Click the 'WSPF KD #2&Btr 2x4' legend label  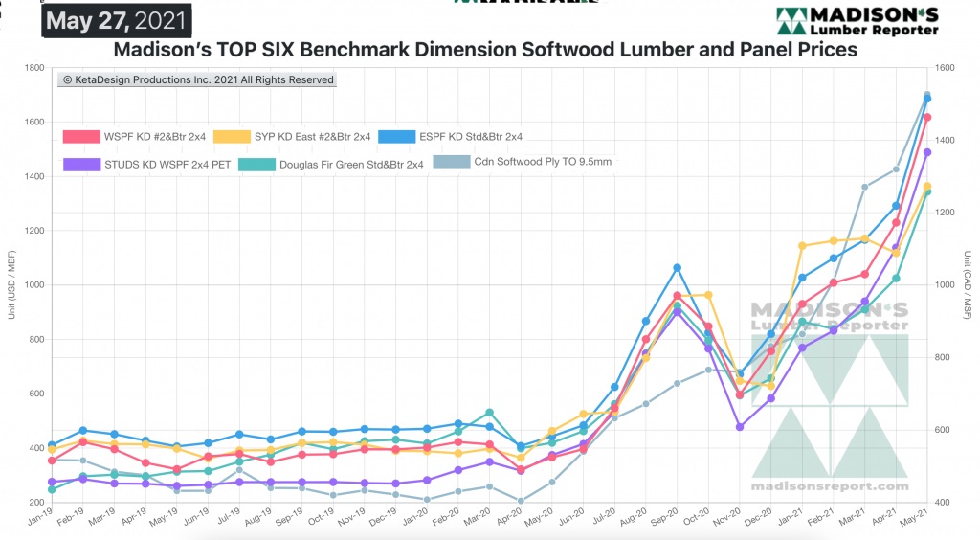155,137
